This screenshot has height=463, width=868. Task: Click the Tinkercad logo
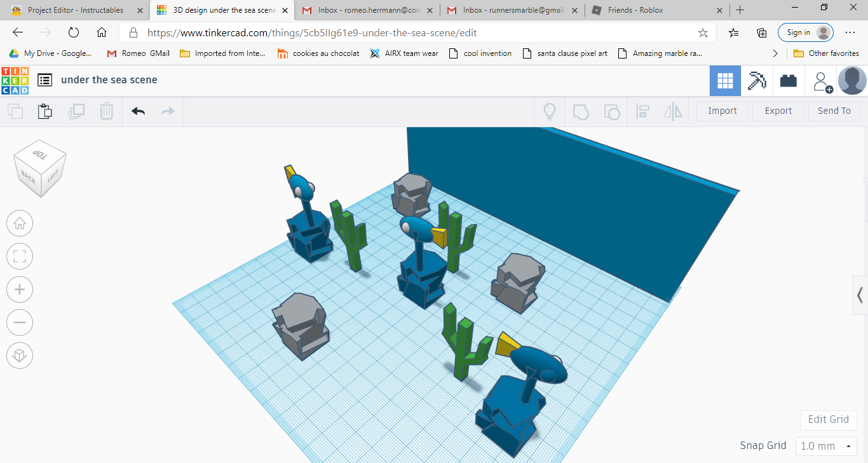(x=15, y=80)
